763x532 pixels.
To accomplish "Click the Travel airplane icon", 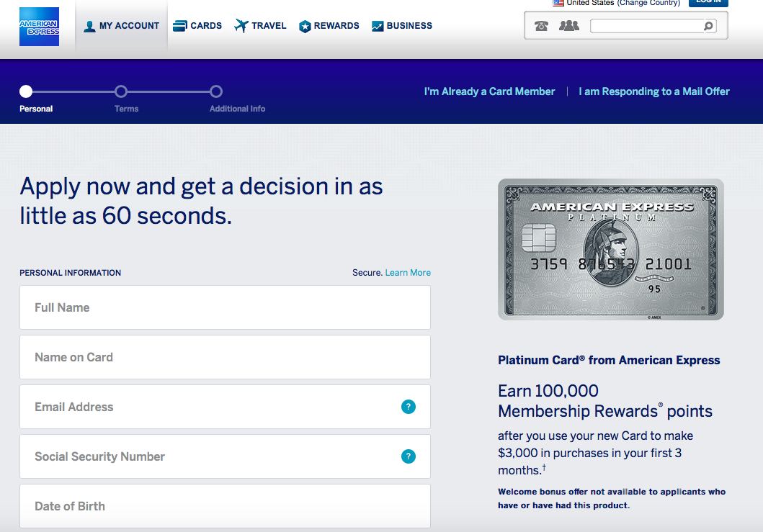I will tap(241, 26).
